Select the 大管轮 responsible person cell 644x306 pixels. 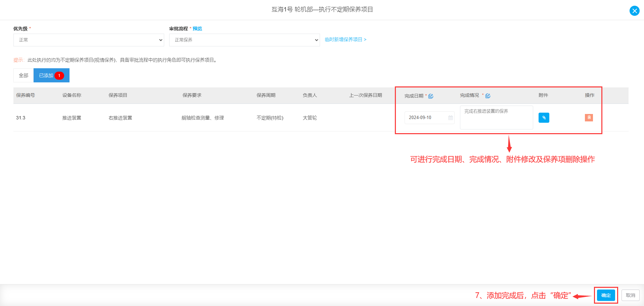[x=310, y=118]
